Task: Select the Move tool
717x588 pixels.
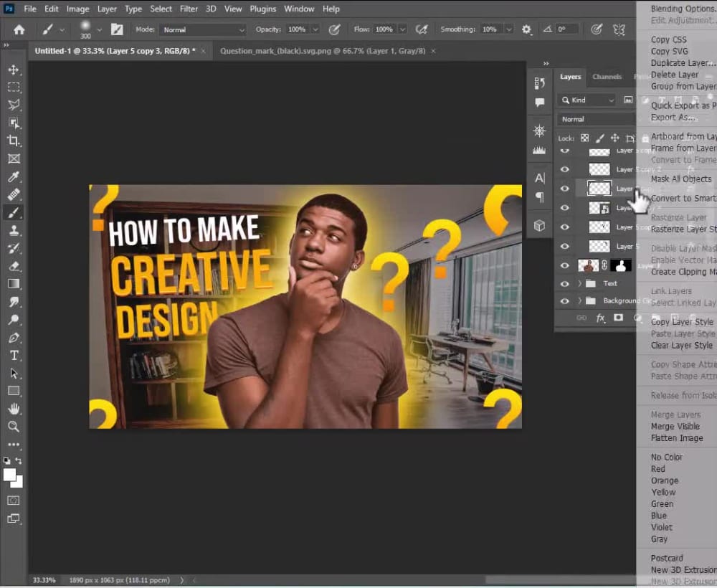Action: (x=14, y=70)
